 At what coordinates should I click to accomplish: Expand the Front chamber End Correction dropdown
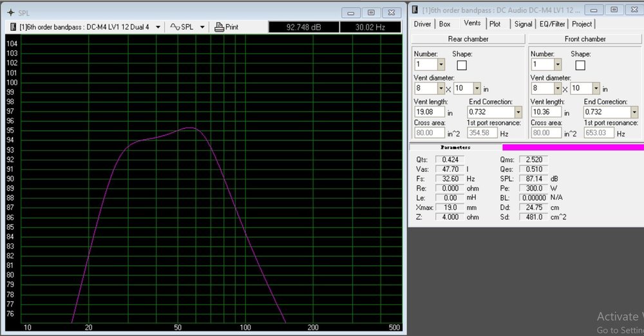point(634,112)
